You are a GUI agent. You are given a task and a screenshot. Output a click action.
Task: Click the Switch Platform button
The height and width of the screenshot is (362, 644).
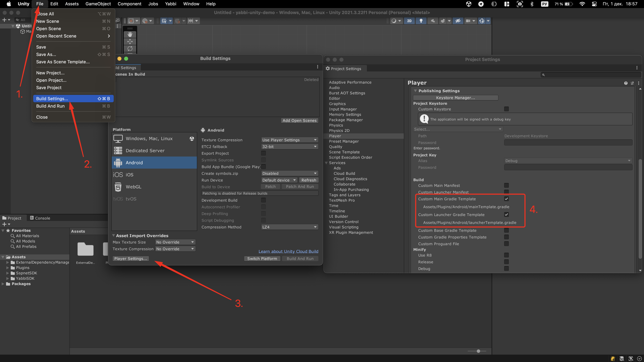coord(262,258)
